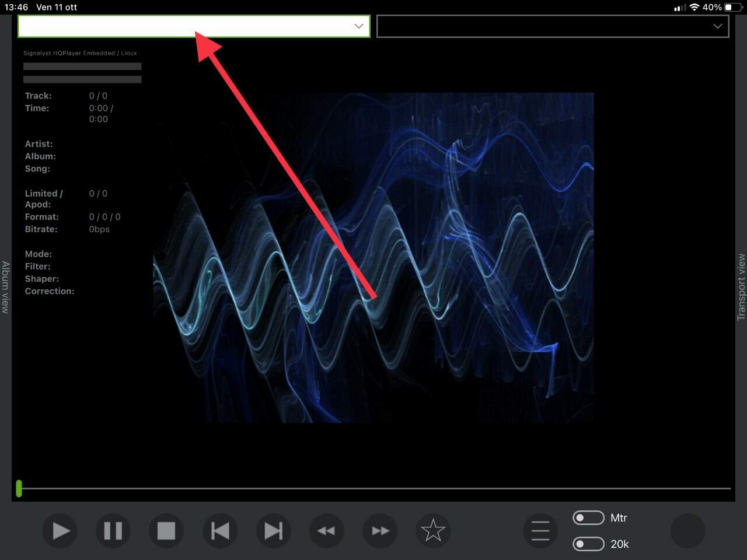Skip to the next track

point(273,531)
